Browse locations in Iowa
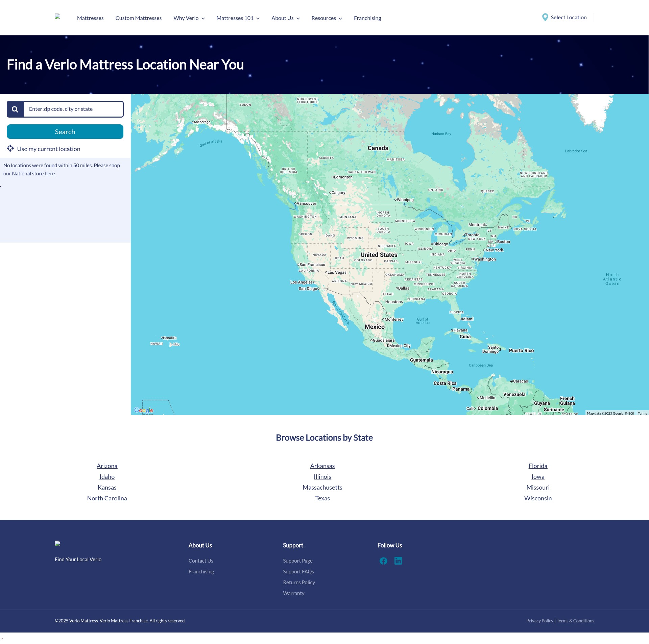 point(538,476)
